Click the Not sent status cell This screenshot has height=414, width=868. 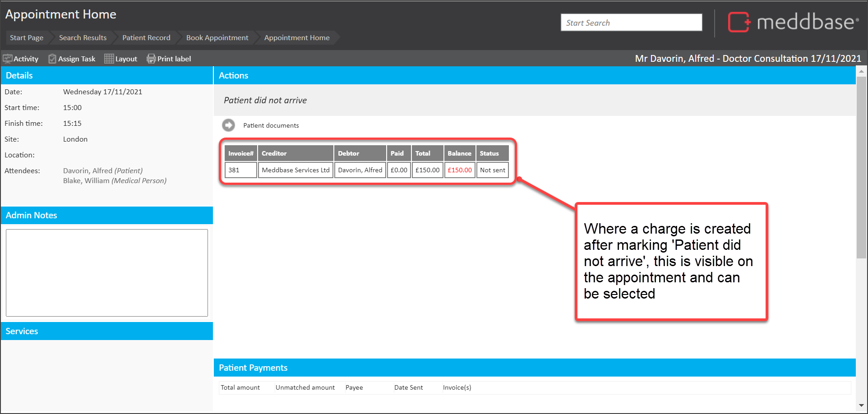pos(492,170)
